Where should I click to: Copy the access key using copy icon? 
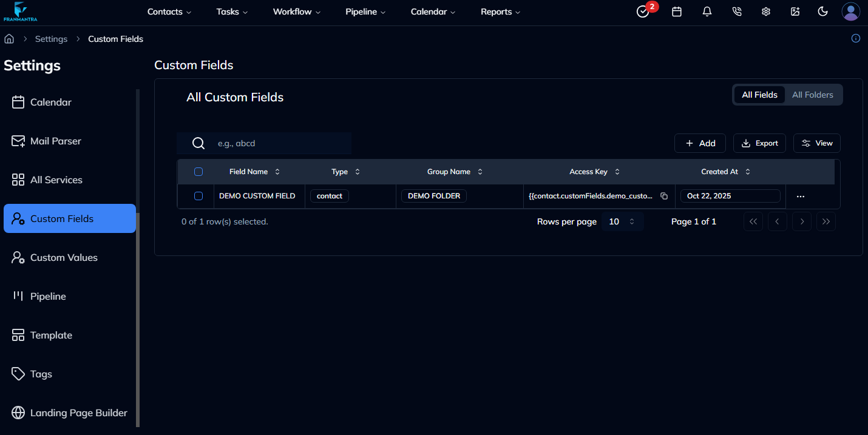[x=664, y=196]
